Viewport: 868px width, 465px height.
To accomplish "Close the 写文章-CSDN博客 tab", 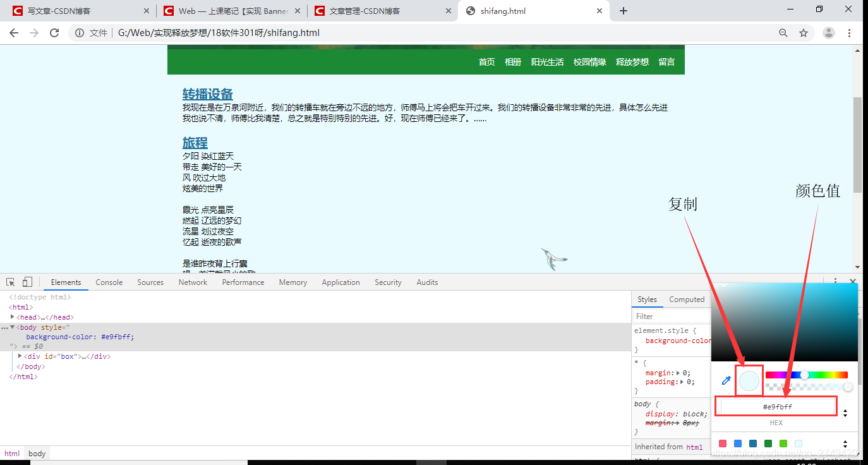I will (x=147, y=11).
